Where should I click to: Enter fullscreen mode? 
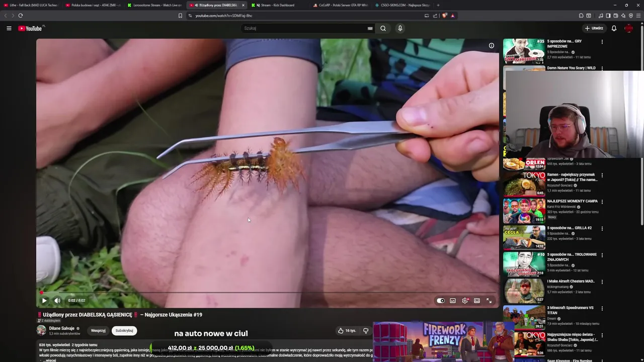click(489, 301)
